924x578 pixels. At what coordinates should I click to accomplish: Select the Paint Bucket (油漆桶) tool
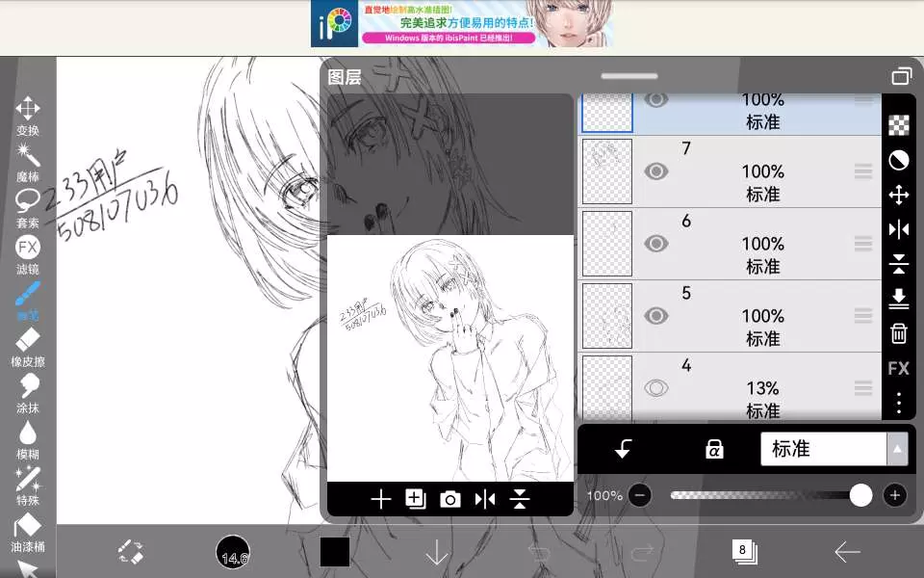tap(28, 533)
